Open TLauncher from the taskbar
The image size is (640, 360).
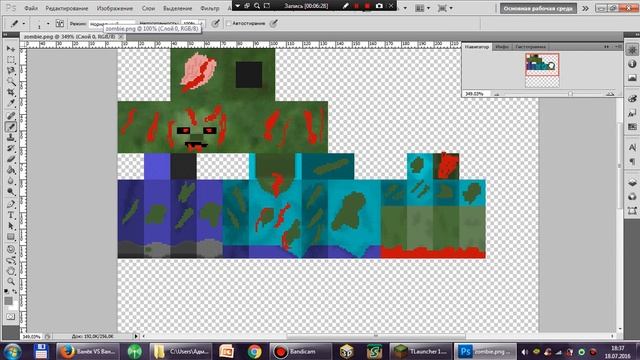click(421, 351)
